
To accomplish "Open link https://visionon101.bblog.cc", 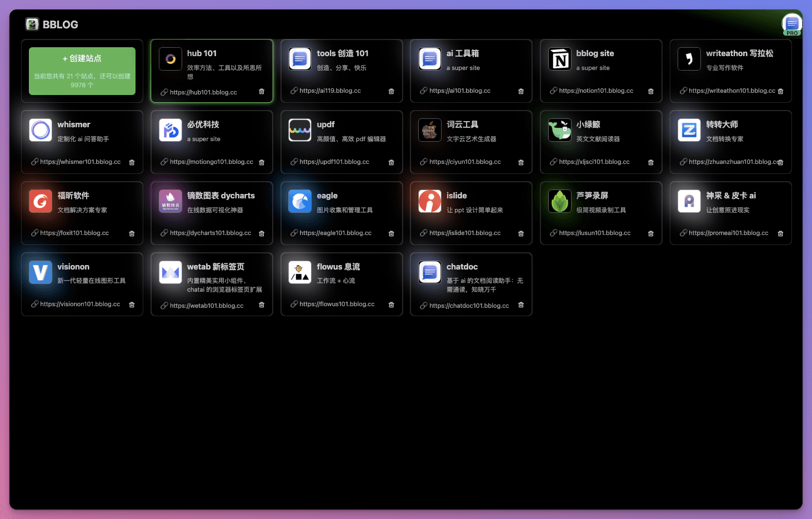I will click(80, 304).
